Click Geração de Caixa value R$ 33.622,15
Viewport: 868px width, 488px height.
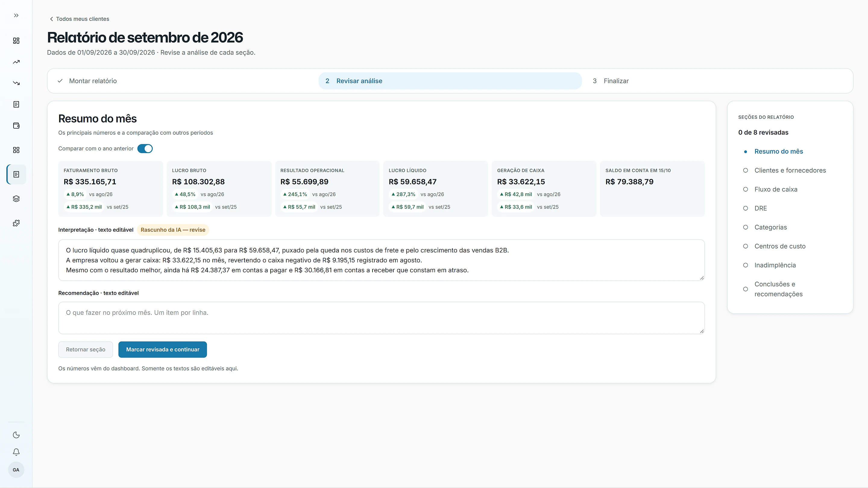tap(521, 182)
